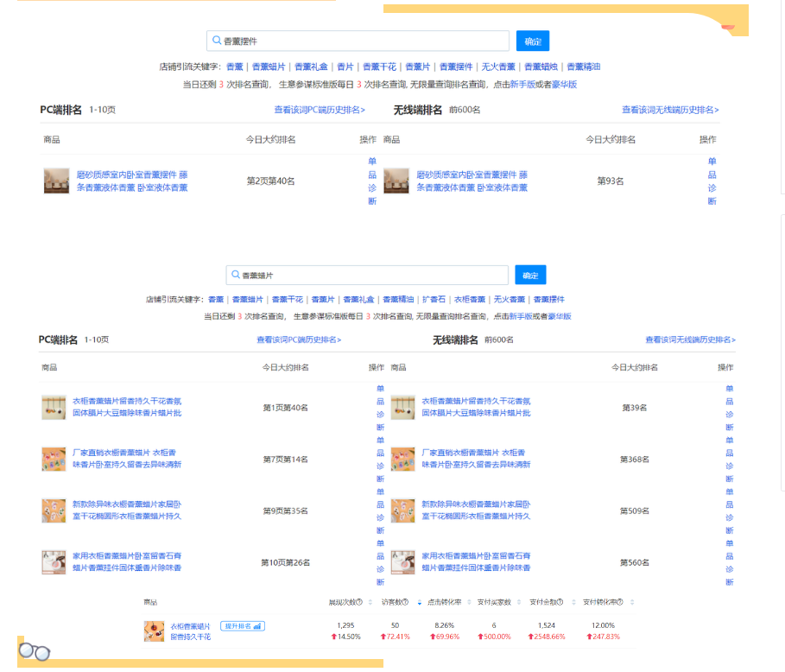Screen dimensions: 785x672
Task: Select the 扩香石 keyword link
Action: [x=434, y=300]
